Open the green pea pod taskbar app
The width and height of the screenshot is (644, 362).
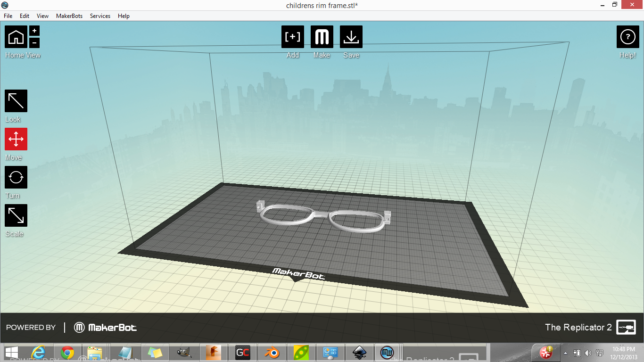301,353
